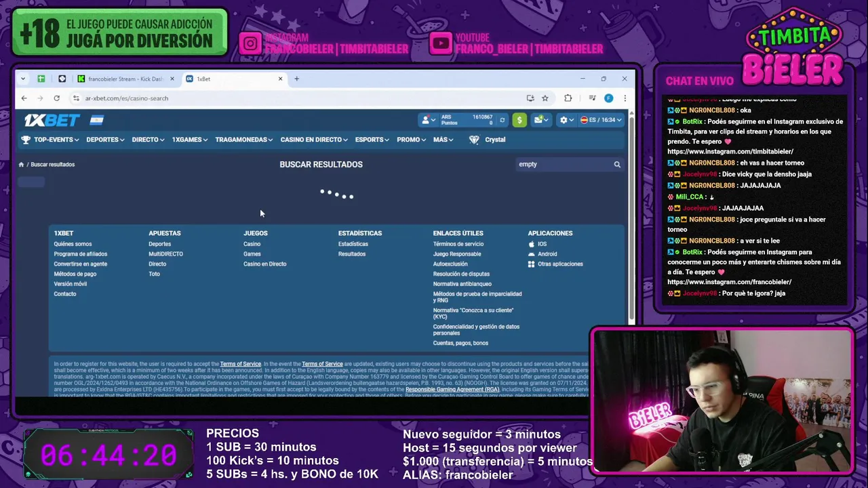Open the Juego Responsable link
Screen dimensions: 868x488
pyautogui.click(x=457, y=254)
